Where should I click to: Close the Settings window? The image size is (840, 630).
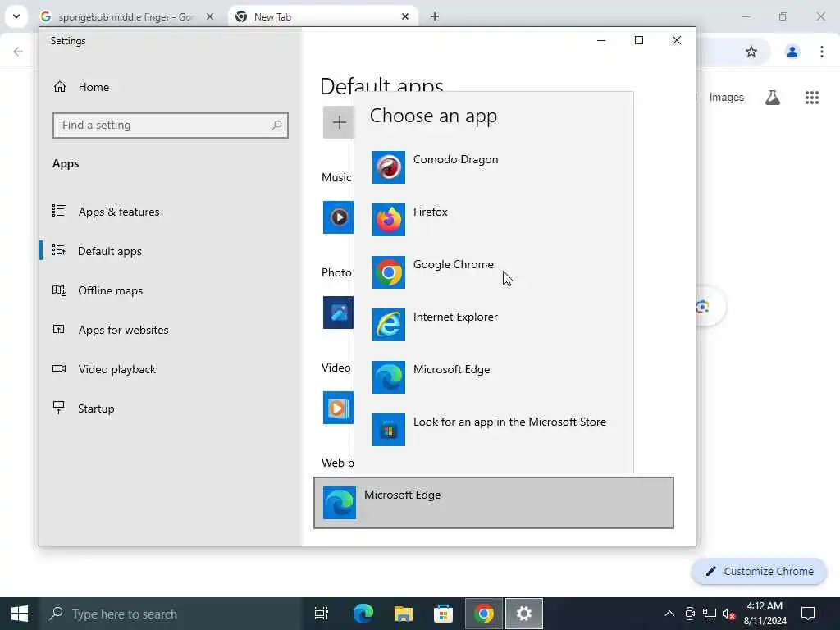pos(676,40)
